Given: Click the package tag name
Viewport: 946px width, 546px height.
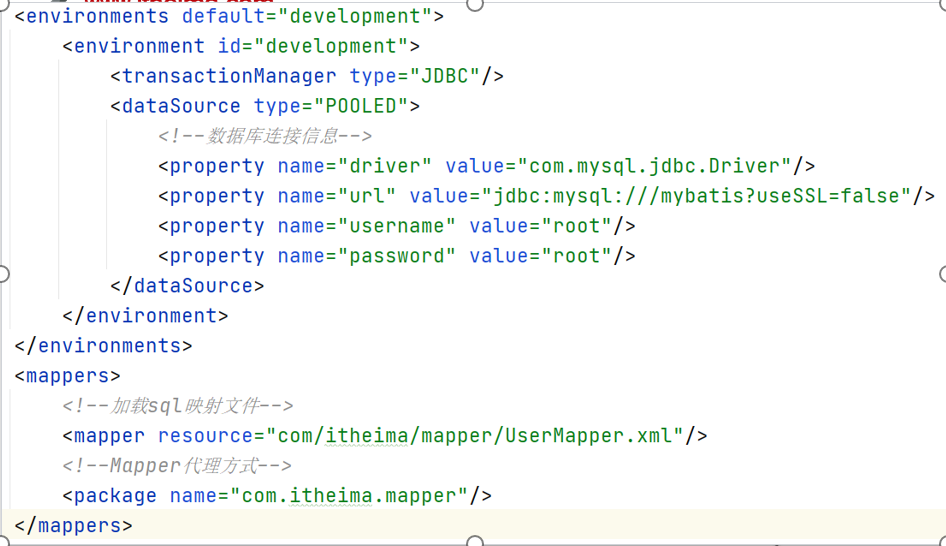Looking at the screenshot, I should point(115,496).
